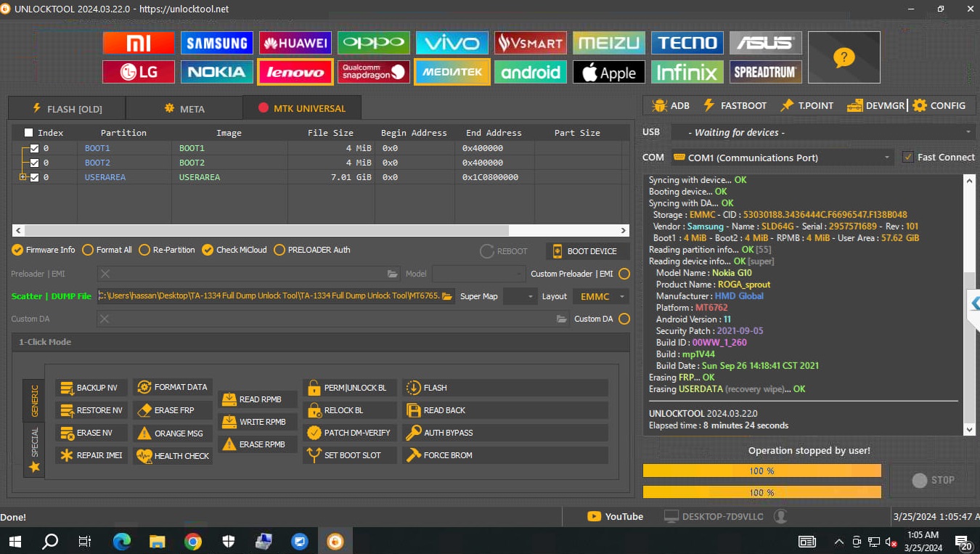Select the Spreadtrum brand logo
This screenshot has width=980, height=554.
pos(766,72)
